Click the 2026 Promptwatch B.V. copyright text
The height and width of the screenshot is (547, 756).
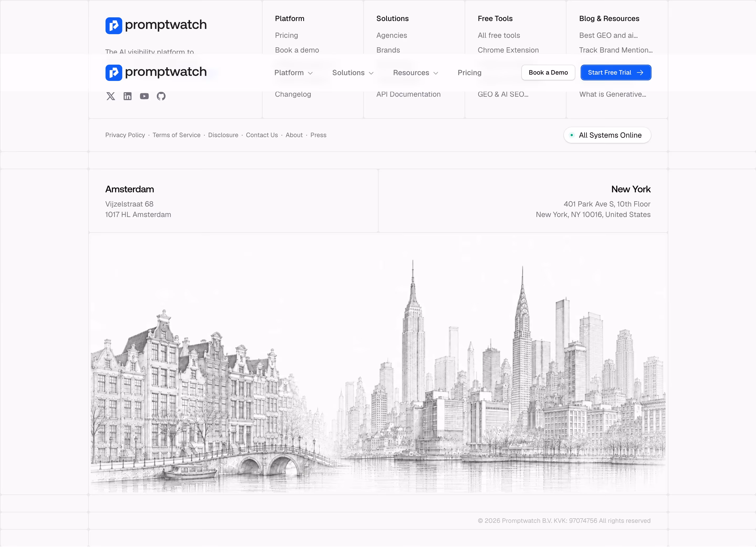(564, 521)
